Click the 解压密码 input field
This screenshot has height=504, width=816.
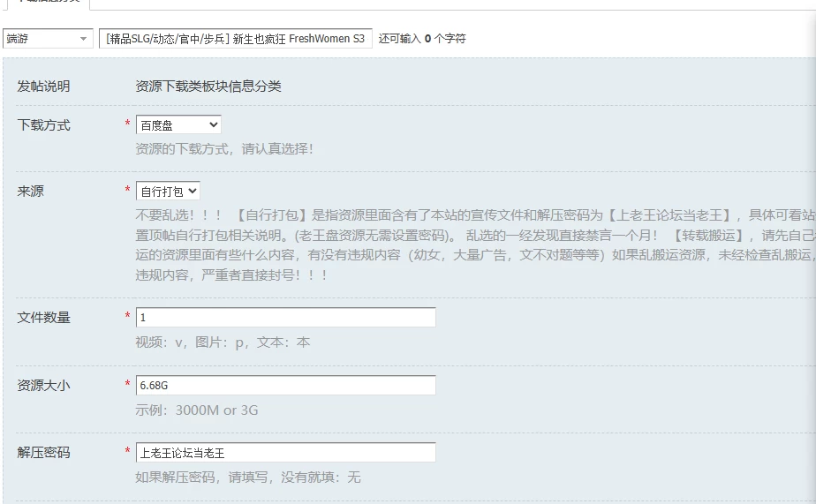[286, 453]
